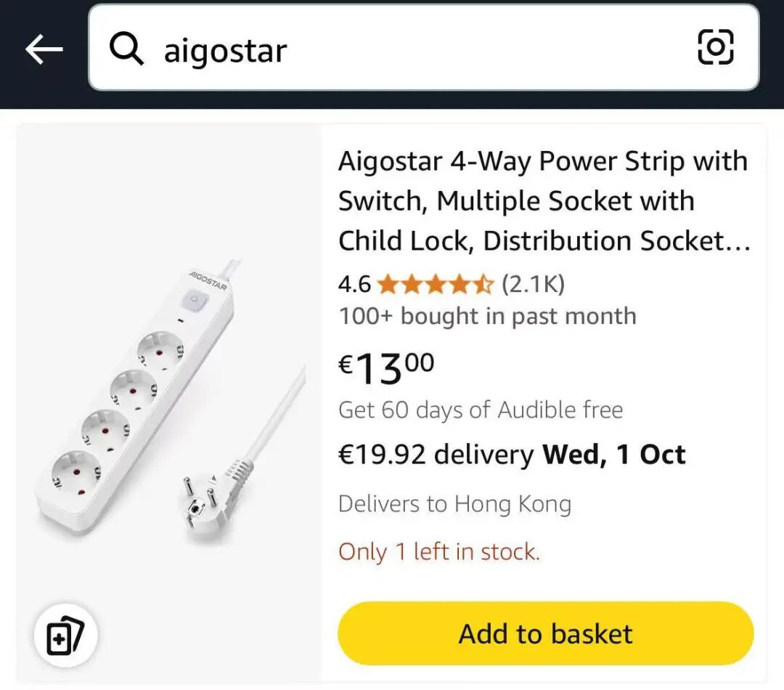Click the search magnifier icon
Image resolution: width=784 pixels, height=690 pixels.
(x=127, y=49)
